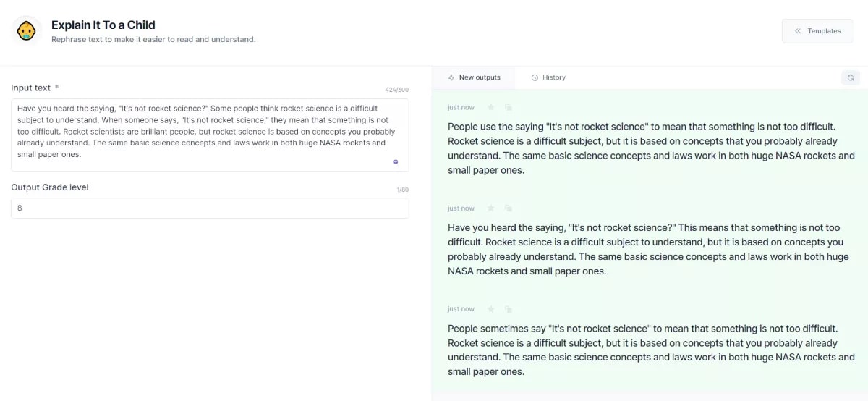This screenshot has width=868, height=401.
Task: Click inside the Input text area
Action: (x=210, y=135)
